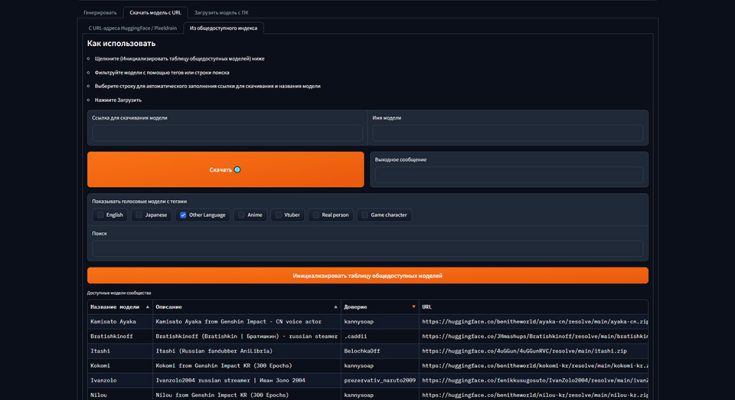
Task: Toggle sort arrow in Доверяю column header
Action: [413, 306]
